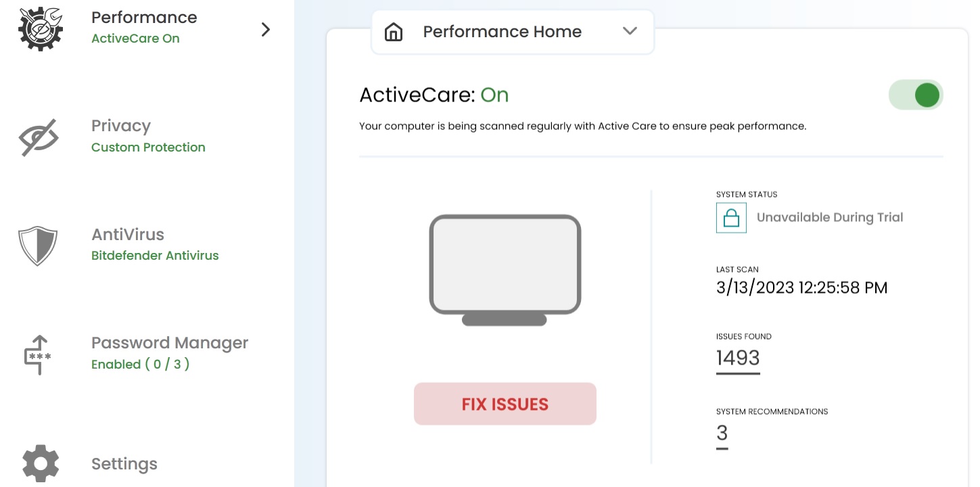
Task: Click the Performance Home dropdown arrow
Action: click(630, 31)
